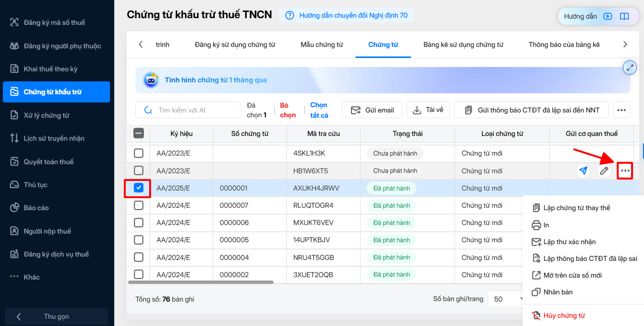Click the fullscreen expand arrows icon
644x326 pixels.
(630, 68)
